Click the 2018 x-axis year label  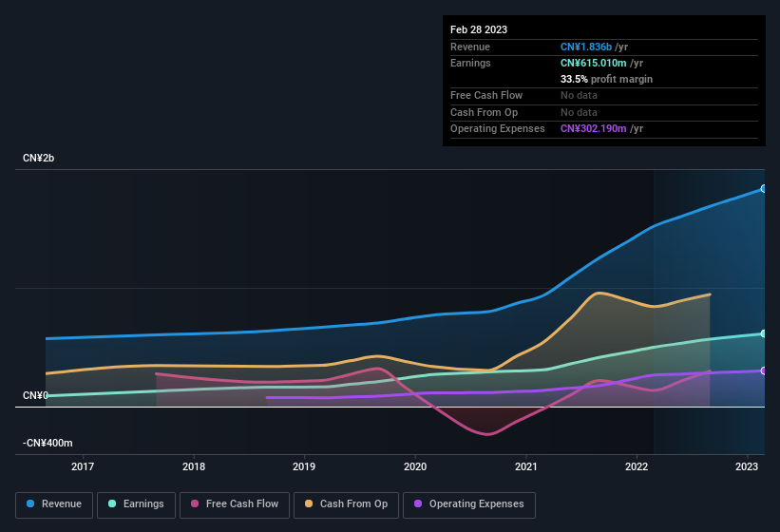click(x=194, y=466)
